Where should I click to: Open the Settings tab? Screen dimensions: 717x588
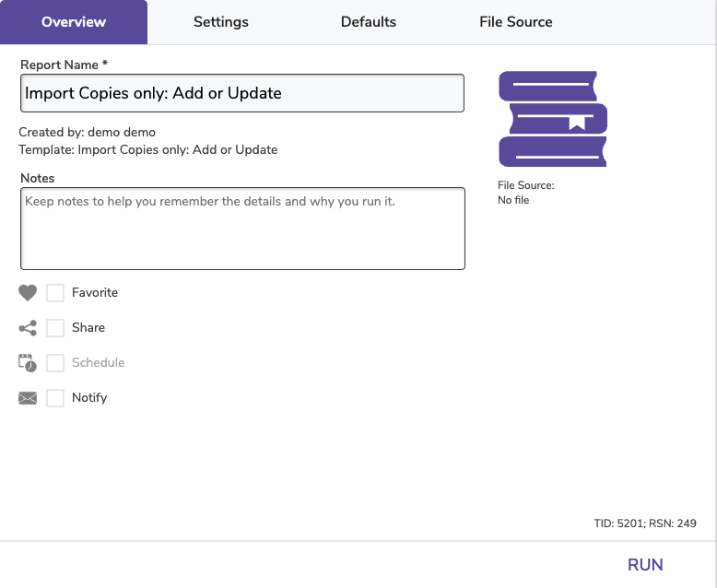coord(221,22)
